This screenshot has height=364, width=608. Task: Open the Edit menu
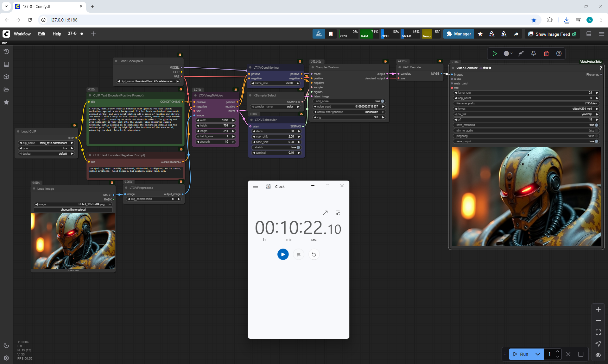41,34
